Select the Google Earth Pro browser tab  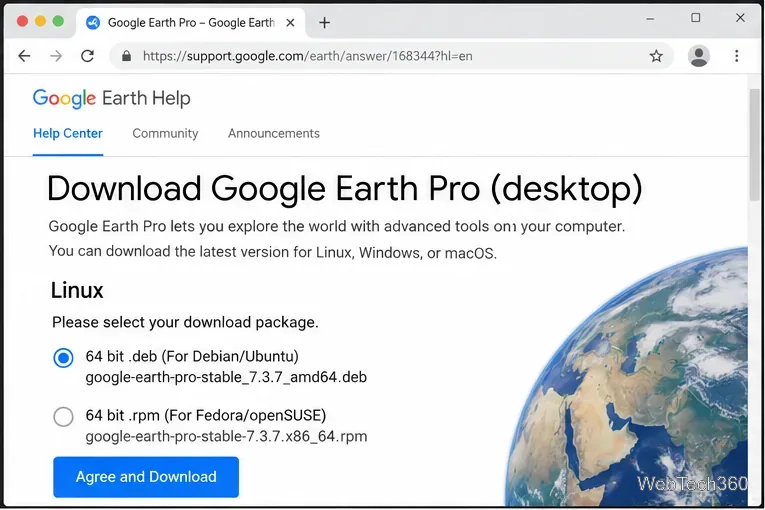(x=191, y=22)
